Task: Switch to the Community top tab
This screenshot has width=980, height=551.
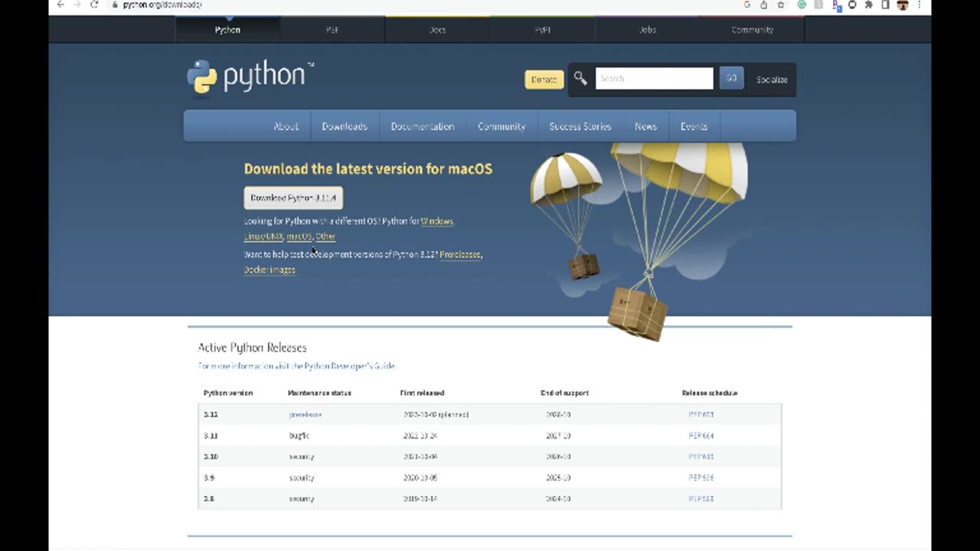Action: click(752, 30)
